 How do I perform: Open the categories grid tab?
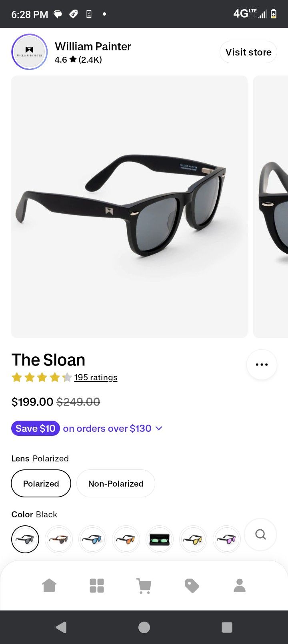pos(97,586)
